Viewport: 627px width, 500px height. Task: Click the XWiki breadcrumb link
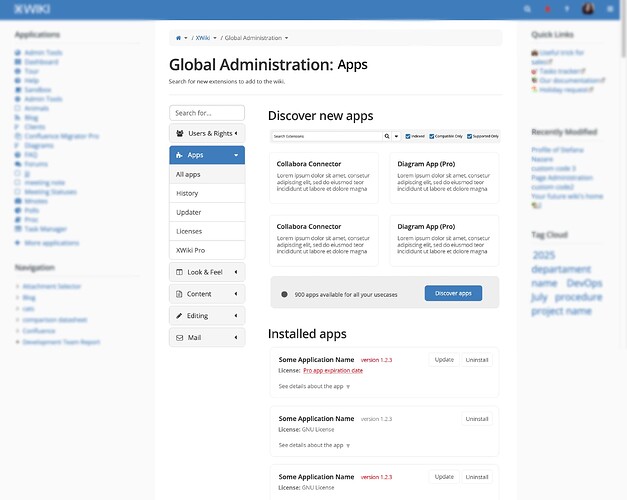click(203, 38)
